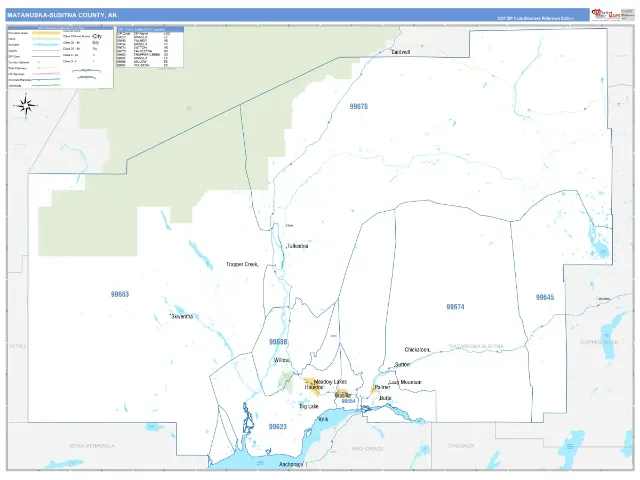Click the Houston place label
Image resolution: width=640 pixels, height=480 pixels.
coord(314,387)
